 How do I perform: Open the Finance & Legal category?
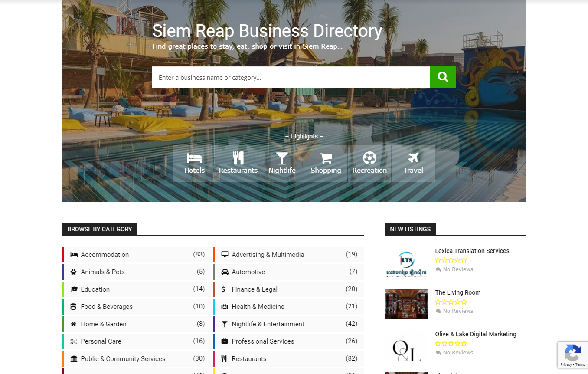point(254,289)
